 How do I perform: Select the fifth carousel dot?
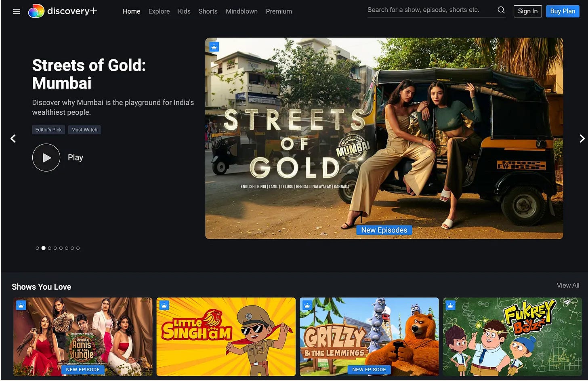(61, 248)
